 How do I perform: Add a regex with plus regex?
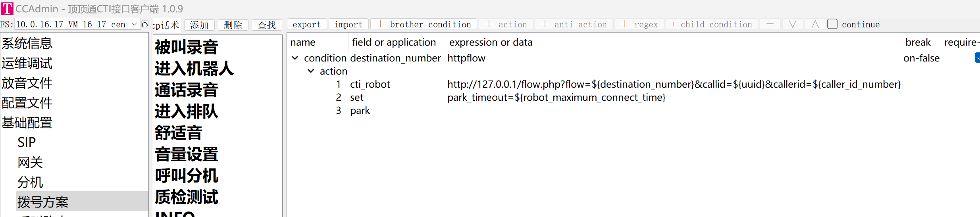639,24
